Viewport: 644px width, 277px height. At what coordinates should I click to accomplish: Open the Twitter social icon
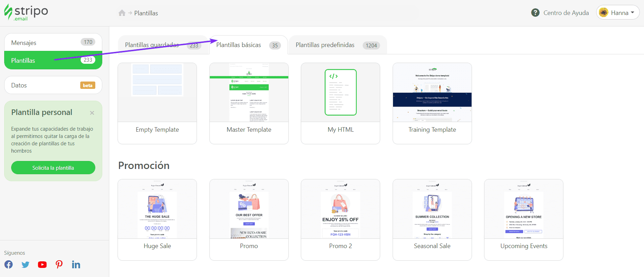coord(25,264)
